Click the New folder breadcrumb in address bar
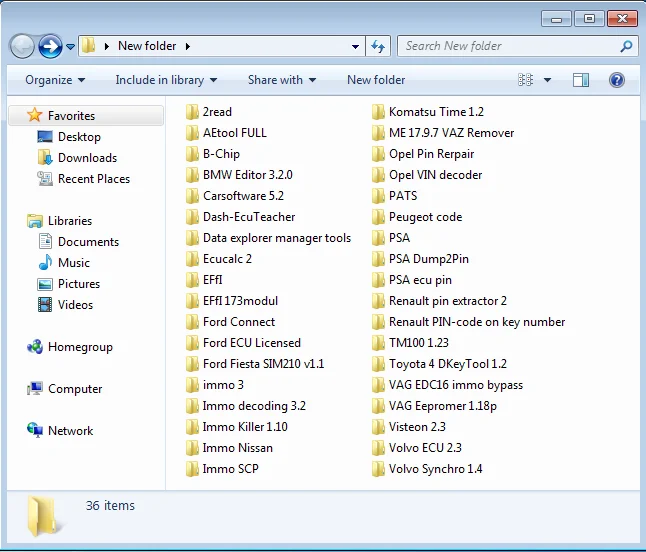Image resolution: width=646 pixels, height=552 pixels. (147, 46)
